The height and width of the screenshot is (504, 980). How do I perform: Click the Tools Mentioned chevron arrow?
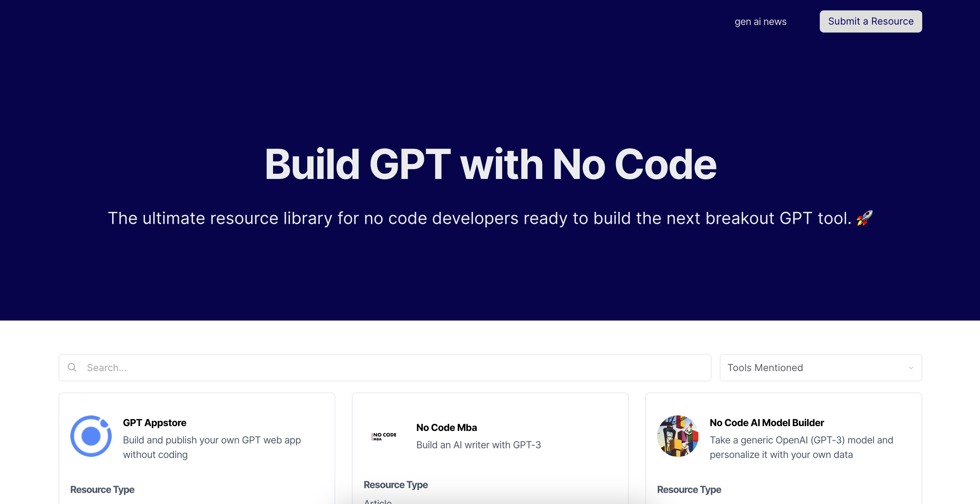click(911, 368)
